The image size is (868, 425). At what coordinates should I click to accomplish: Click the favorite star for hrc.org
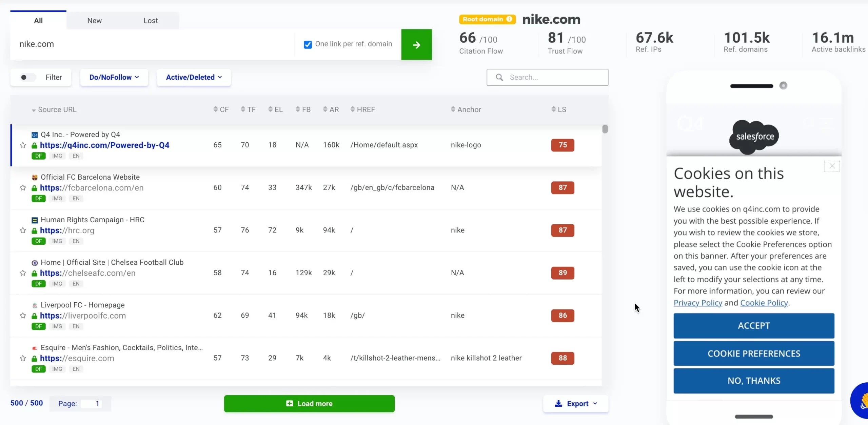[23, 230]
